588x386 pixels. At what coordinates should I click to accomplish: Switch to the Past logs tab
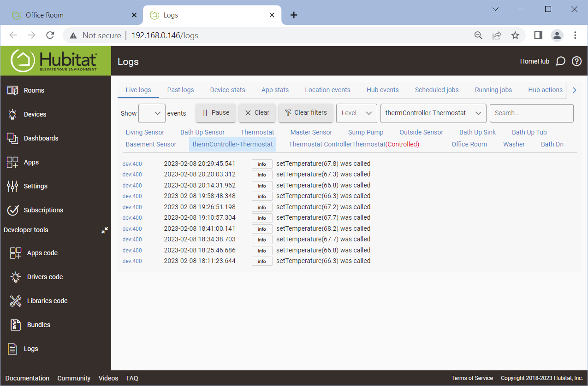coord(180,90)
